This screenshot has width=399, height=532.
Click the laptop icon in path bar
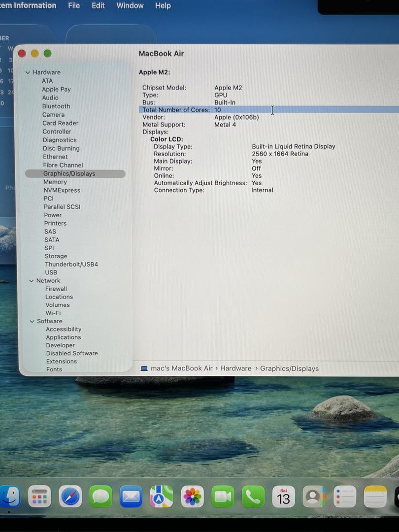pos(144,368)
